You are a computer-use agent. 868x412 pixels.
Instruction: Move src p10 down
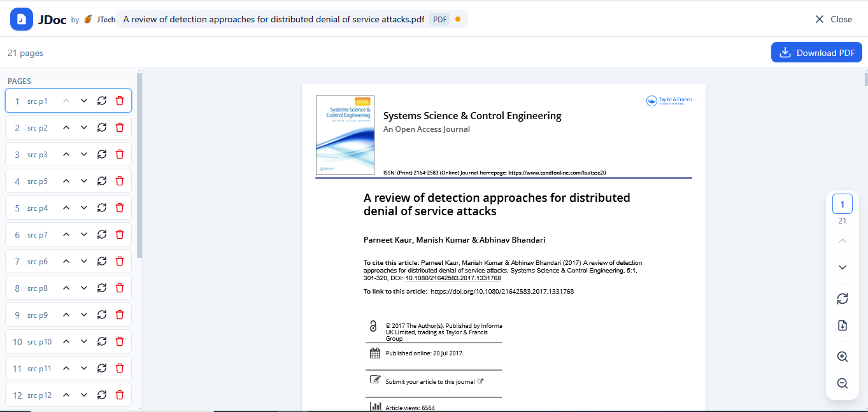tap(84, 341)
